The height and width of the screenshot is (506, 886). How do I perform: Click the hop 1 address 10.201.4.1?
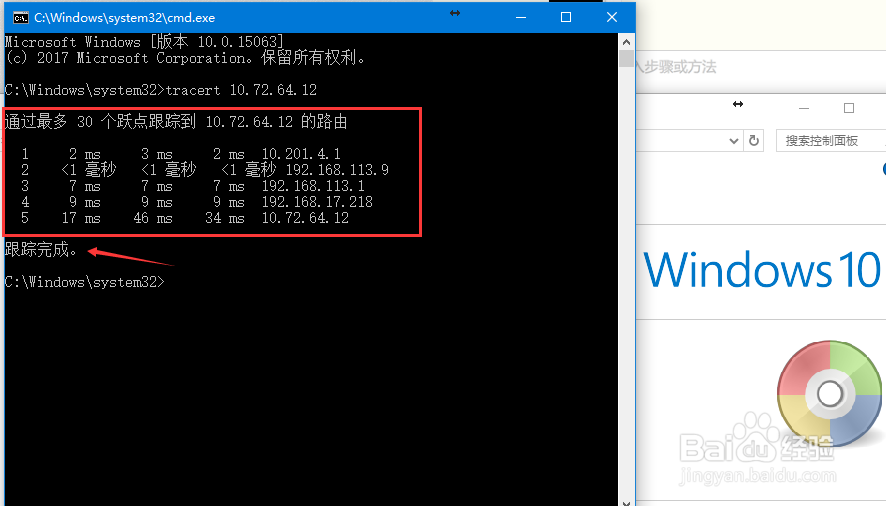pyautogui.click(x=301, y=154)
